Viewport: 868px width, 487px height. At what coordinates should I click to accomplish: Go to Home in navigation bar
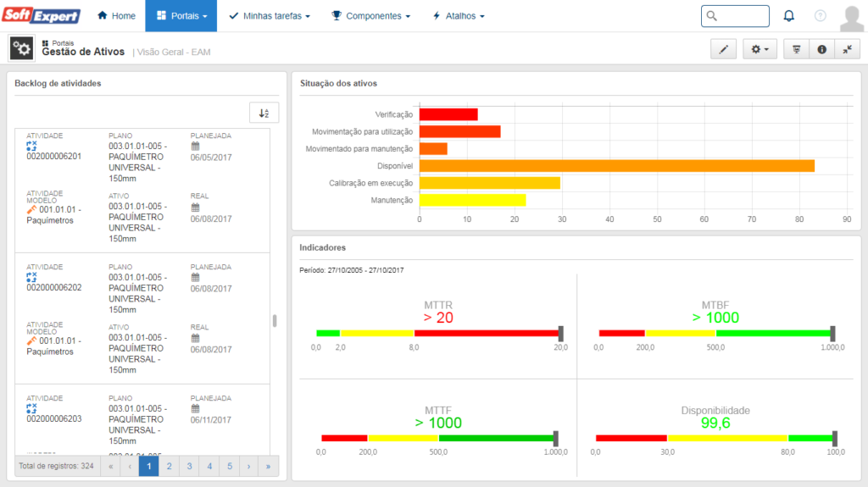(x=116, y=16)
